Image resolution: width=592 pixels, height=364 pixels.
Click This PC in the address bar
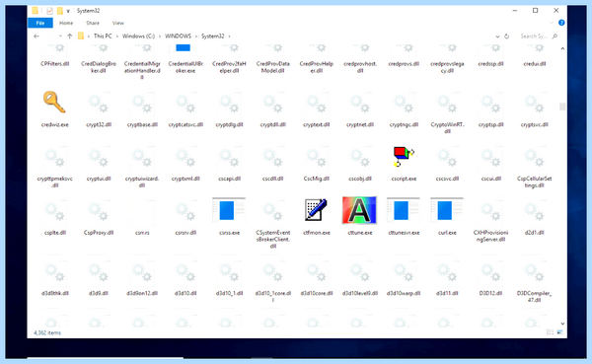coord(103,36)
